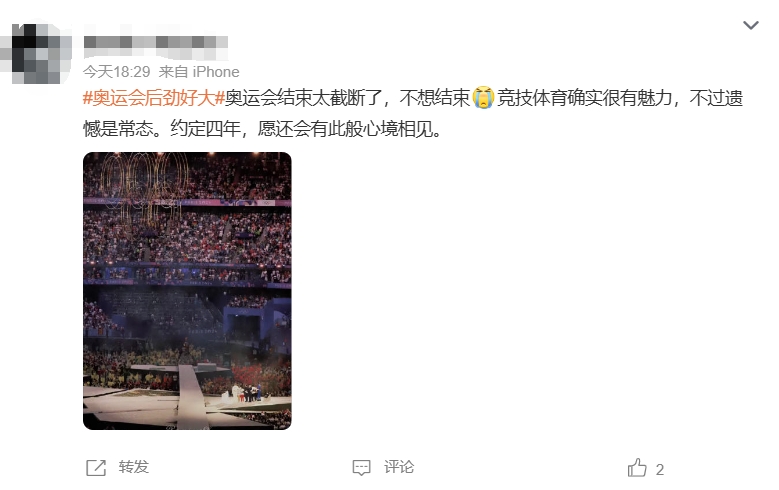
Task: Click the golden Olympic rings in photo
Action: [x=144, y=186]
